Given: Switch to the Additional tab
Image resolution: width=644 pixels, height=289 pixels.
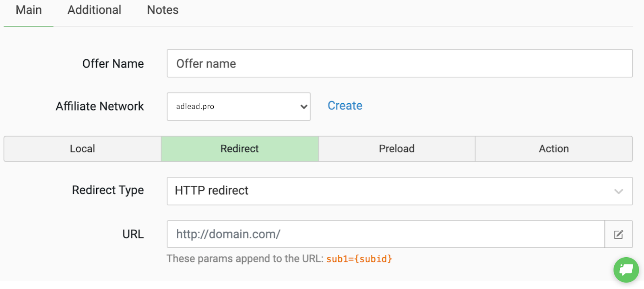Looking at the screenshot, I should (94, 10).
